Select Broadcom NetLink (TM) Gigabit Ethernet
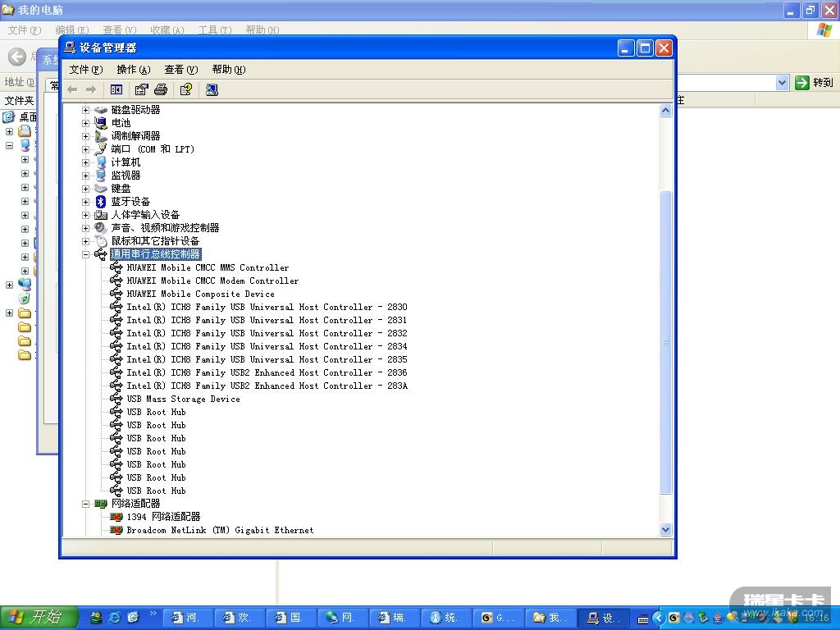Screen dimensions: 840x630 (x=220, y=530)
